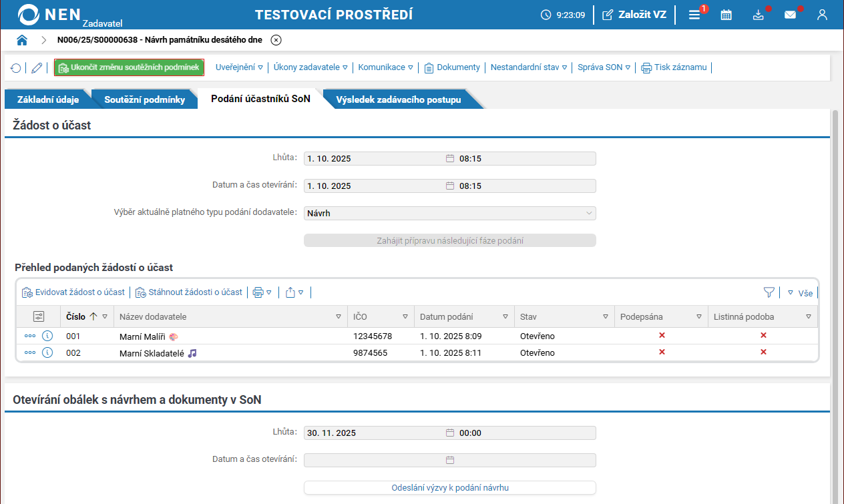Switch to Soutěžní podmínky tab
The width and height of the screenshot is (844, 504).
[144, 99]
